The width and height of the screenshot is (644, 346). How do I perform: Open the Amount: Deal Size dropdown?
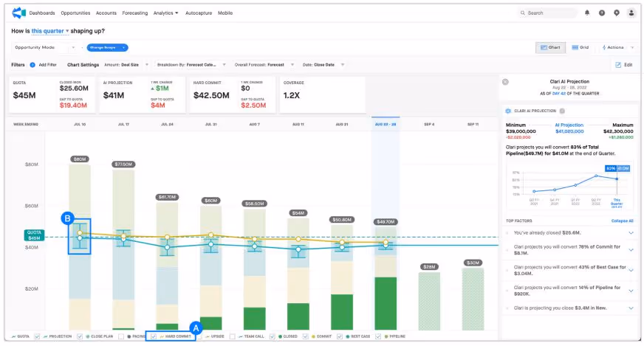point(126,65)
